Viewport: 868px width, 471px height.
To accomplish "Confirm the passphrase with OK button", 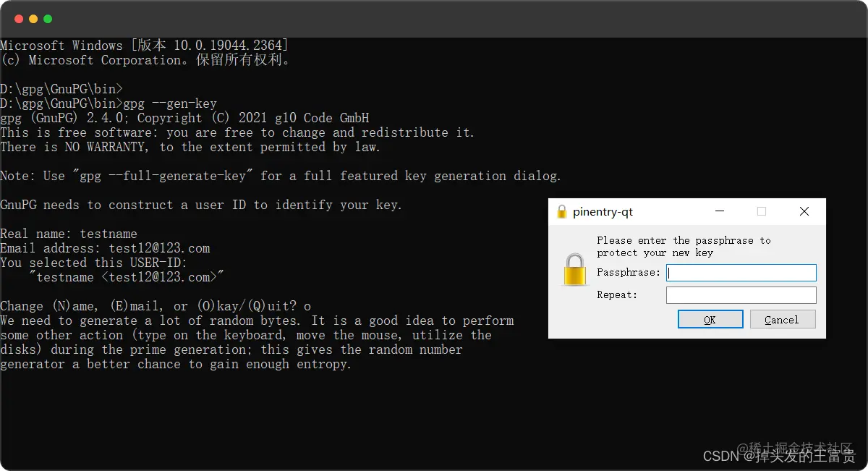I will click(x=710, y=319).
